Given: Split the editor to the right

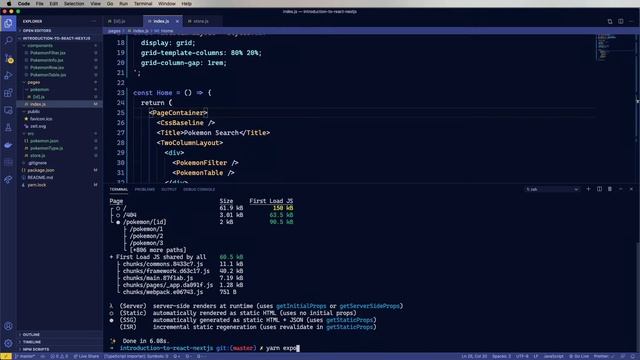Looking at the screenshot, I should [620, 21].
